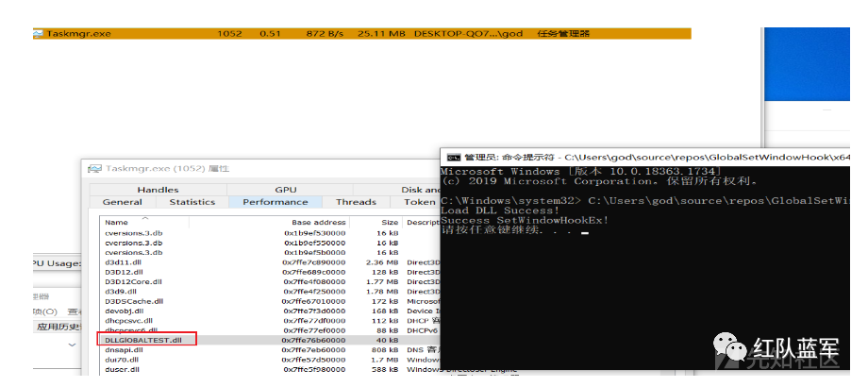Viewport: 868px width, 387px height.
Task: Click the 872 B/s I/O rate value
Action: pos(325,34)
